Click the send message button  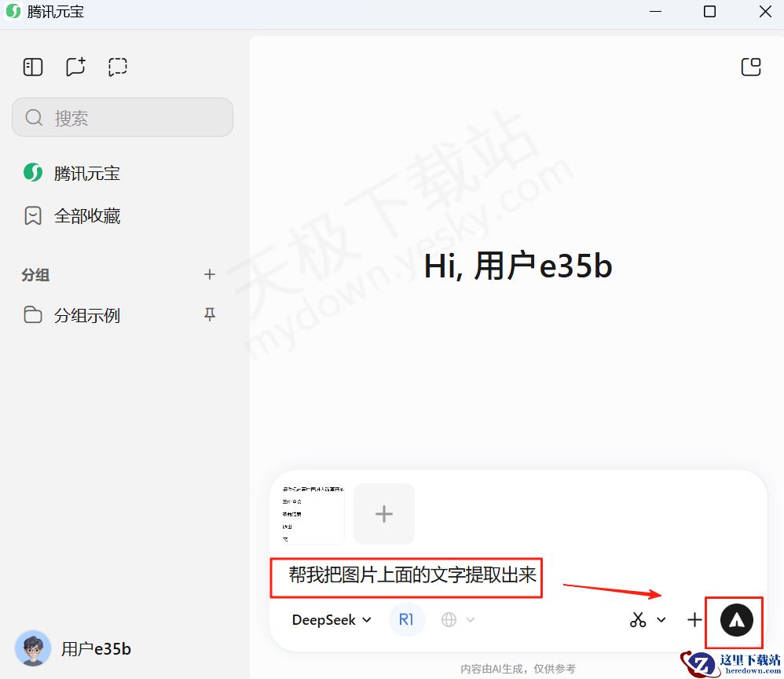(735, 621)
